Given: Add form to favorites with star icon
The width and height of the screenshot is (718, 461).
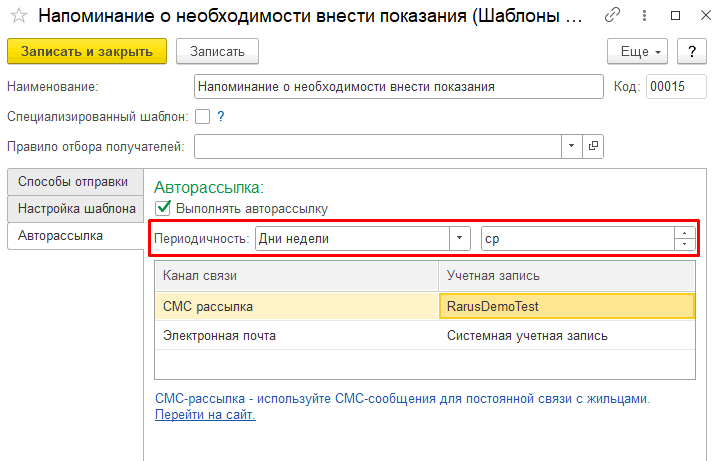Looking at the screenshot, I should [19, 16].
